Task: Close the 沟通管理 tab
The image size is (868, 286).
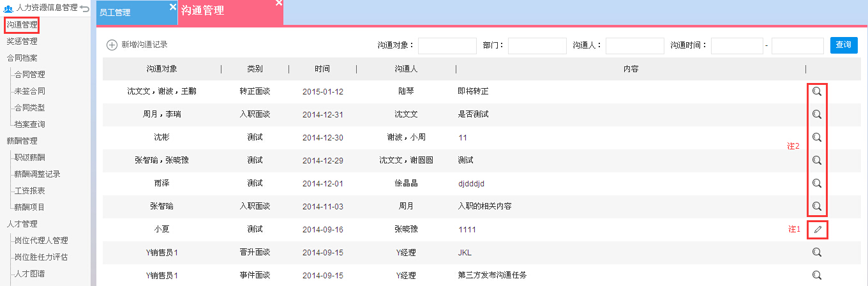Action: 278,3
